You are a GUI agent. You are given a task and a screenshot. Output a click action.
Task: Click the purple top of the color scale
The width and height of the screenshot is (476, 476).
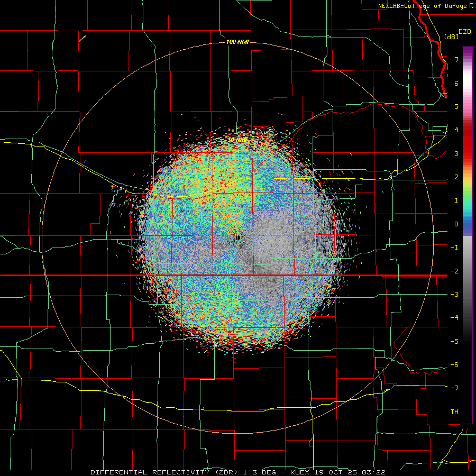click(467, 52)
